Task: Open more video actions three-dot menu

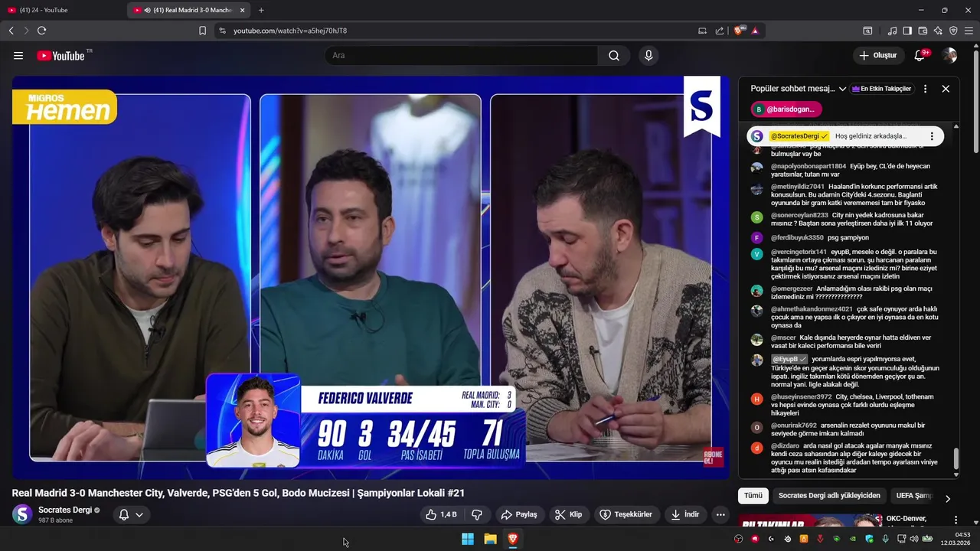Action: [x=720, y=514]
